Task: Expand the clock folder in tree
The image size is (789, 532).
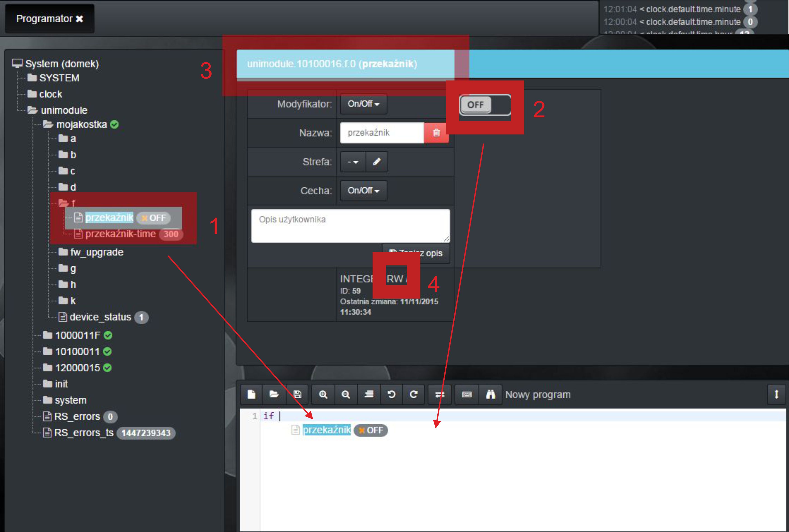Action: pyautogui.click(x=50, y=94)
